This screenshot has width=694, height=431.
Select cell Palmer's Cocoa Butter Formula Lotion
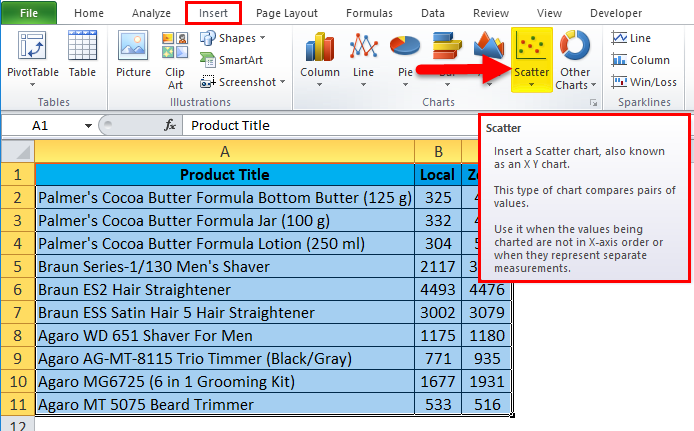pos(225,244)
